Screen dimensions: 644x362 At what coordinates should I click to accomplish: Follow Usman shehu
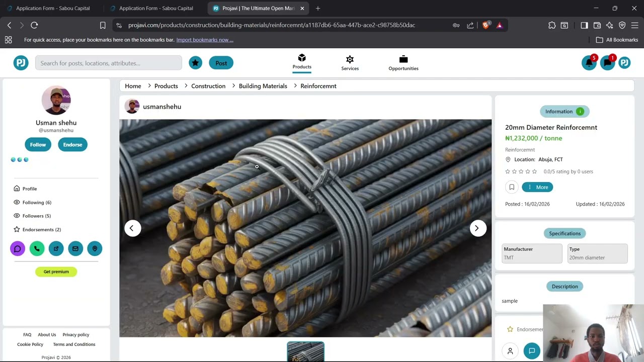click(38, 145)
